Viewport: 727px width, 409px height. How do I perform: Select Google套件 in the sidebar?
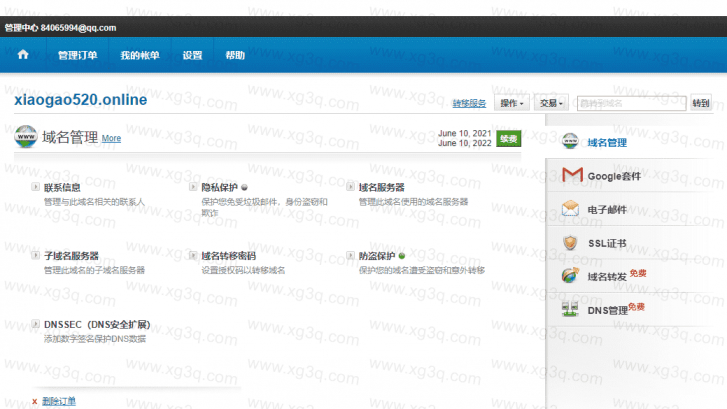pos(614,176)
